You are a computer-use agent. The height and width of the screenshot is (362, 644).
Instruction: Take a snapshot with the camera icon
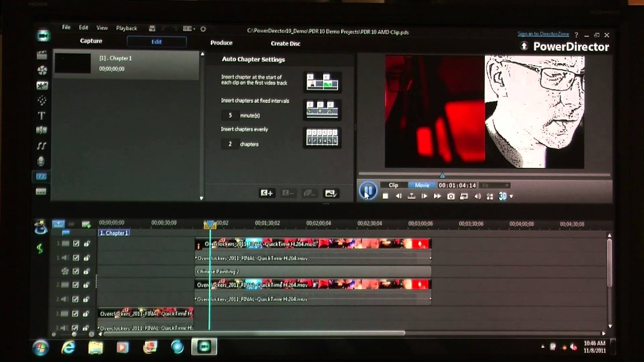pos(451,196)
